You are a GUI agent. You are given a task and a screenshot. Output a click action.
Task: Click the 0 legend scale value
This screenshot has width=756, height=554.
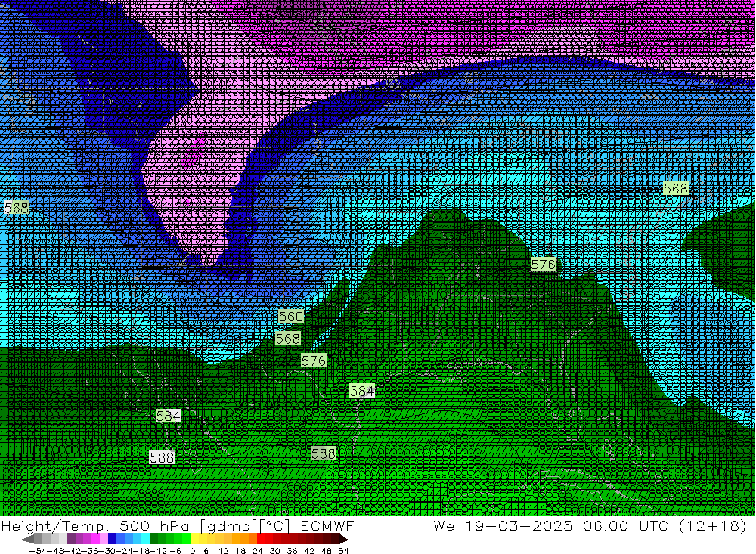click(193, 551)
